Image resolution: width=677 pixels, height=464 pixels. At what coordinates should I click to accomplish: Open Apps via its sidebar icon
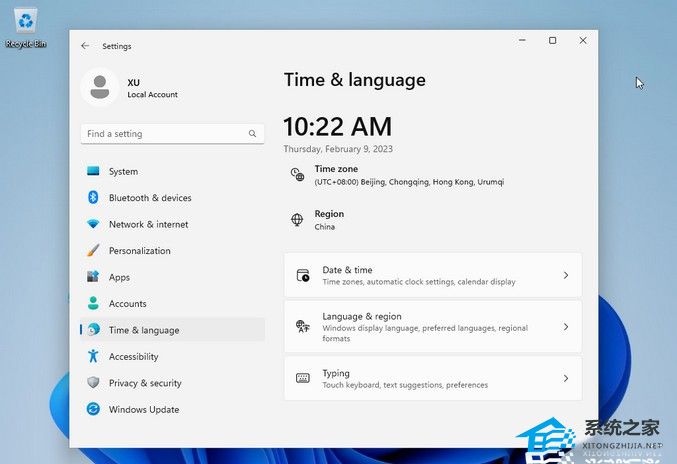pos(93,277)
